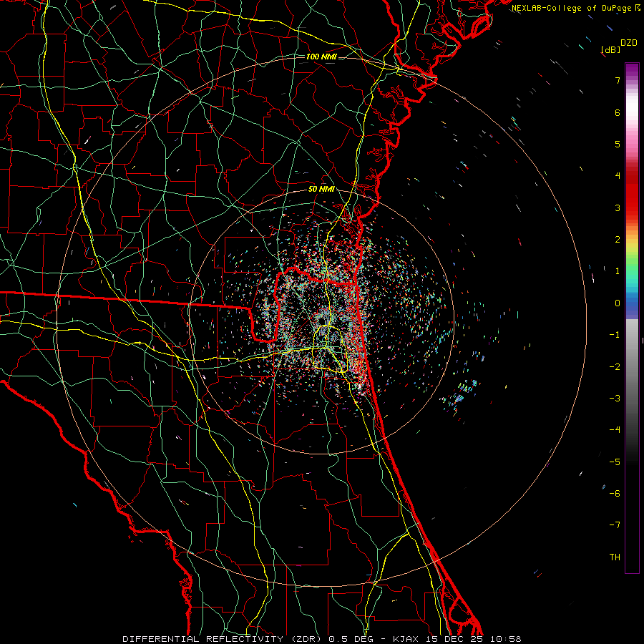
Task: Click the -6 value on the scale
Action: point(615,494)
